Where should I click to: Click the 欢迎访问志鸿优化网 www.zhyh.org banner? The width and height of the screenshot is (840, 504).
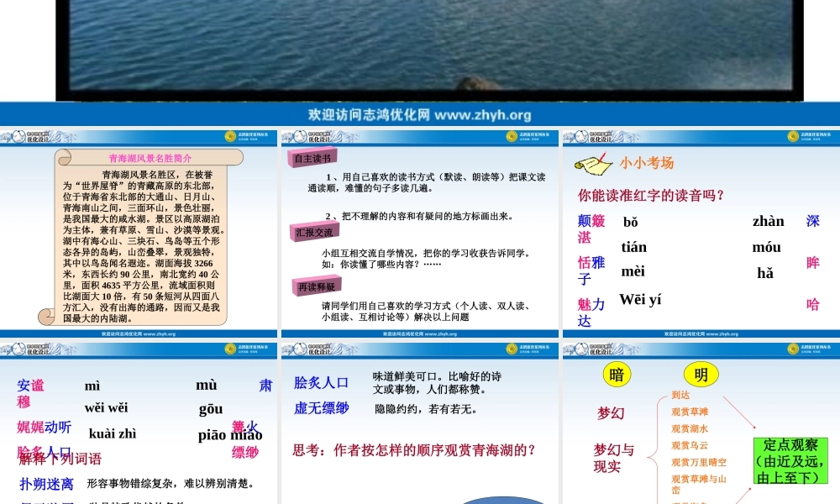point(420,114)
